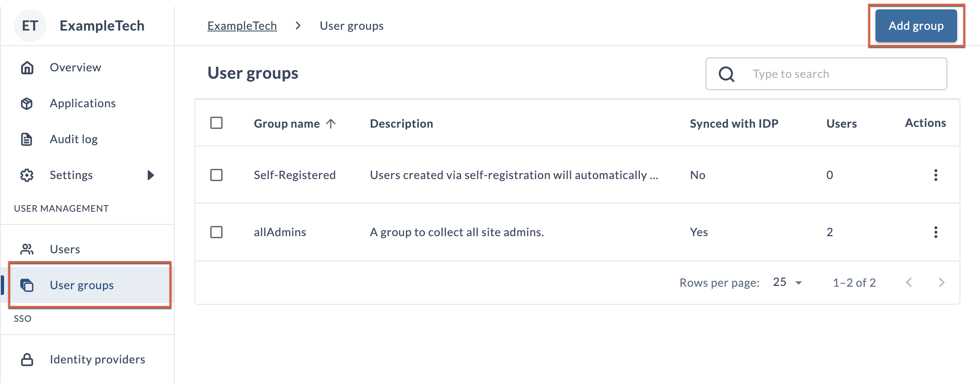
Task: Go to previous page arrow
Action: [909, 282]
